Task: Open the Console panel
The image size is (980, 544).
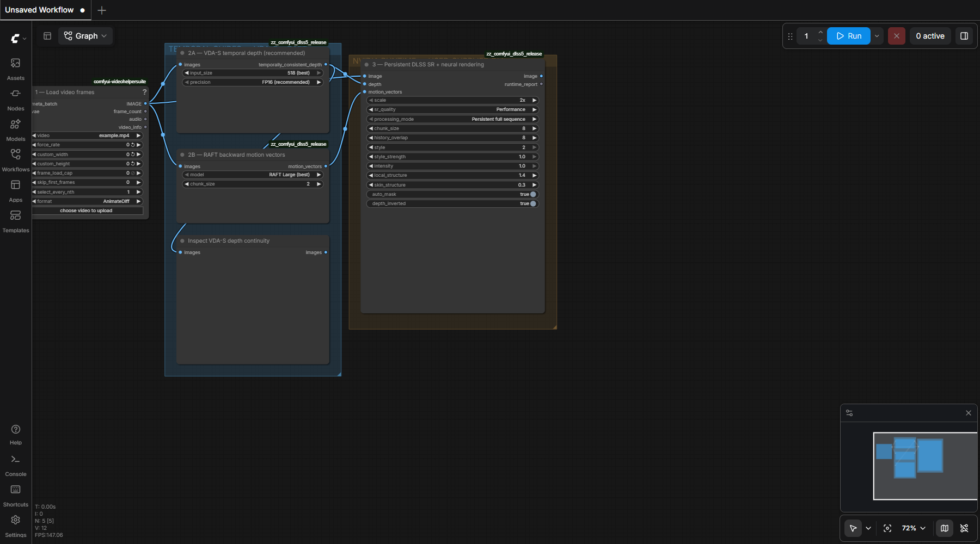Action: (x=15, y=465)
